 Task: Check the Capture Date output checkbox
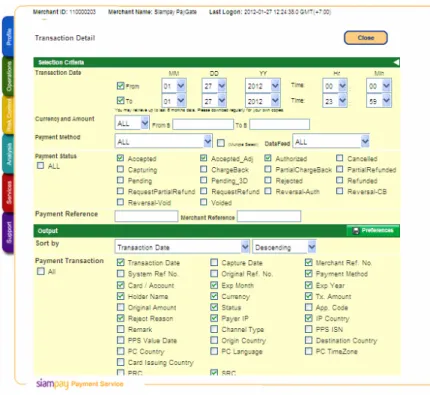coord(214,262)
